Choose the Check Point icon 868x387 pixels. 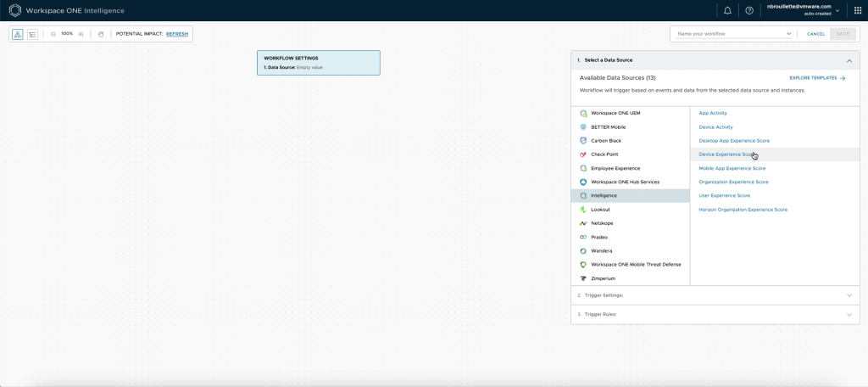583,154
